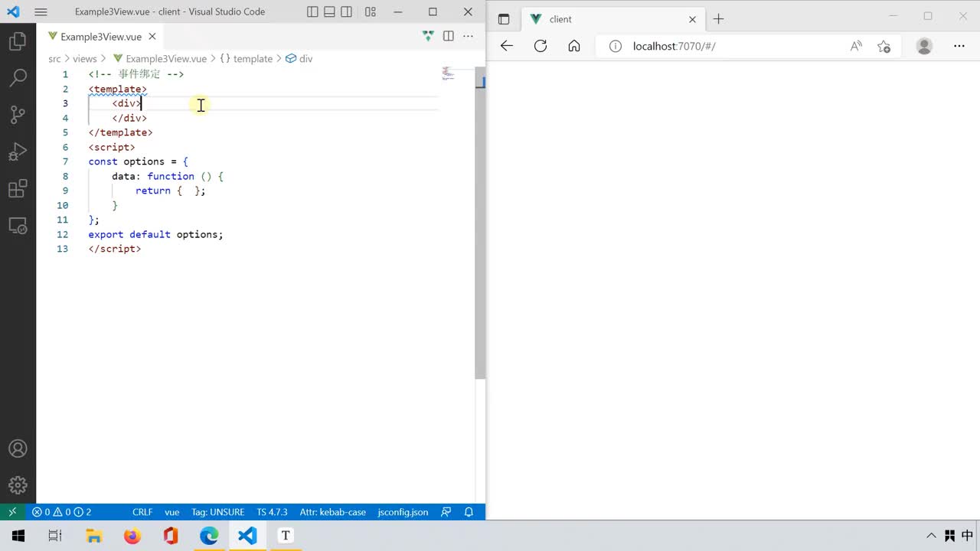The height and width of the screenshot is (551, 980).
Task: Toggle the secondary side bar layout
Action: (347, 12)
